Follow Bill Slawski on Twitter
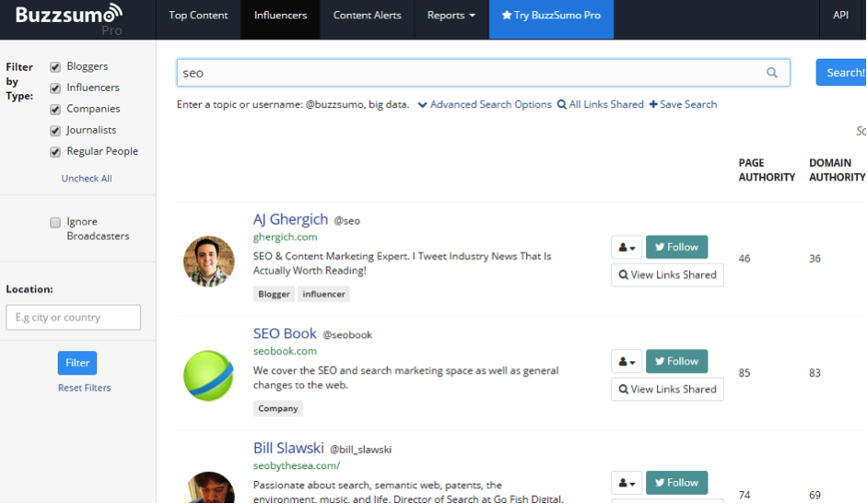The width and height of the screenshot is (867, 504). (676, 482)
